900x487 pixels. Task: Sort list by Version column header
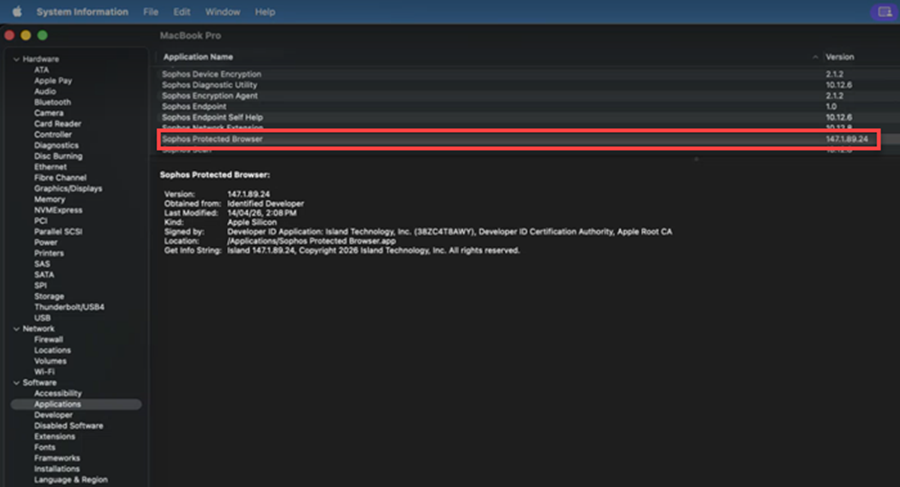(x=839, y=57)
